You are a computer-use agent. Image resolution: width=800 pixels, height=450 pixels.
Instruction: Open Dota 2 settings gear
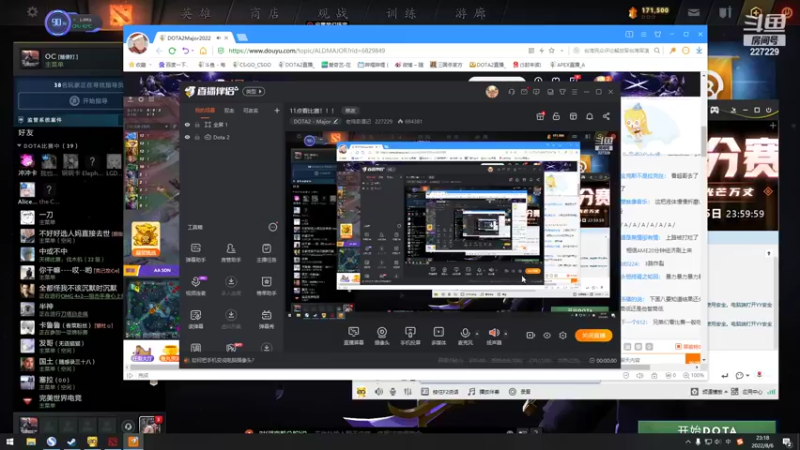tap(32, 11)
